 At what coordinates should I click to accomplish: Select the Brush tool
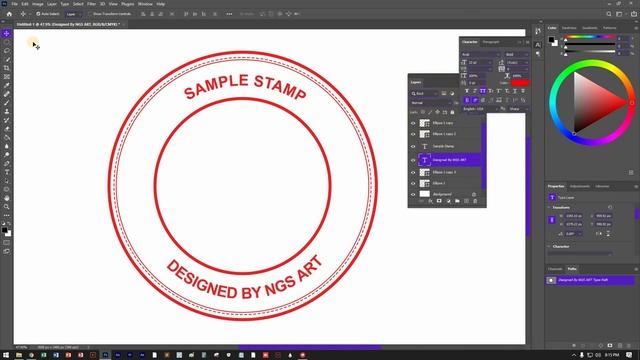(7, 102)
